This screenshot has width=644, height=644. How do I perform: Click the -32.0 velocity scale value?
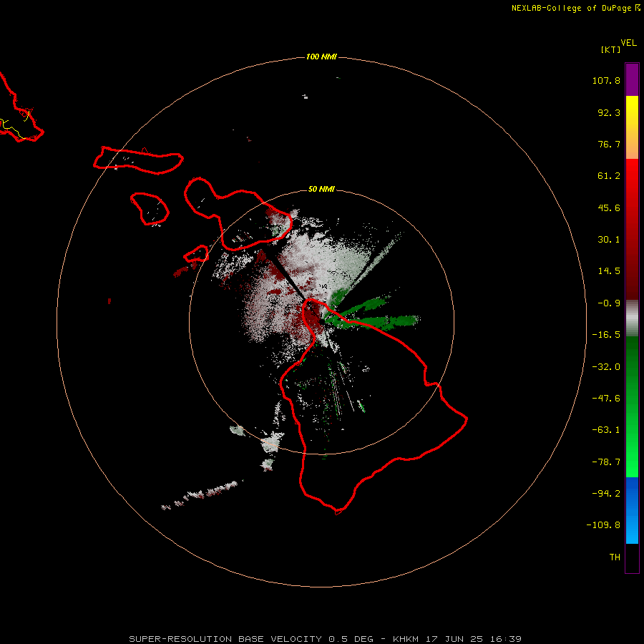(x=606, y=367)
